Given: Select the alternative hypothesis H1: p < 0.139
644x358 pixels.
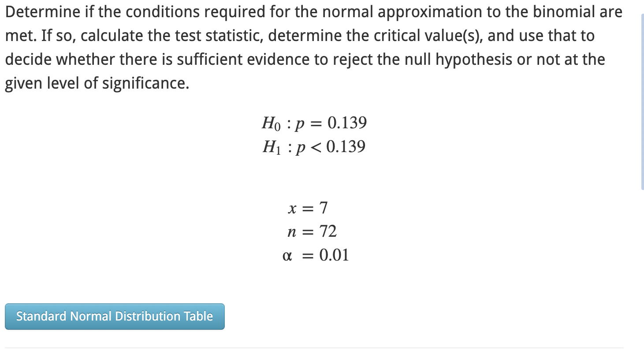Looking at the screenshot, I should pyautogui.click(x=314, y=146).
